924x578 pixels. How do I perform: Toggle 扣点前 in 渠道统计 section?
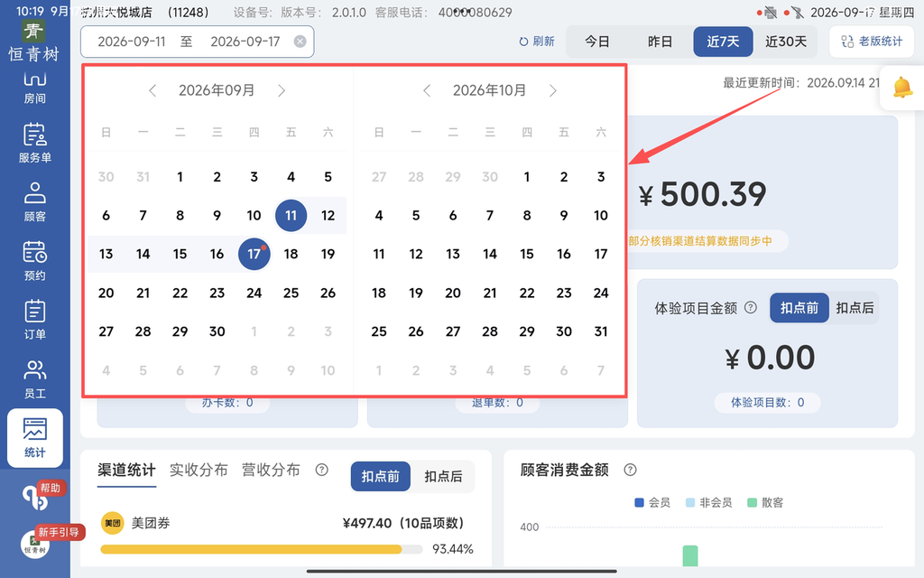click(x=380, y=477)
